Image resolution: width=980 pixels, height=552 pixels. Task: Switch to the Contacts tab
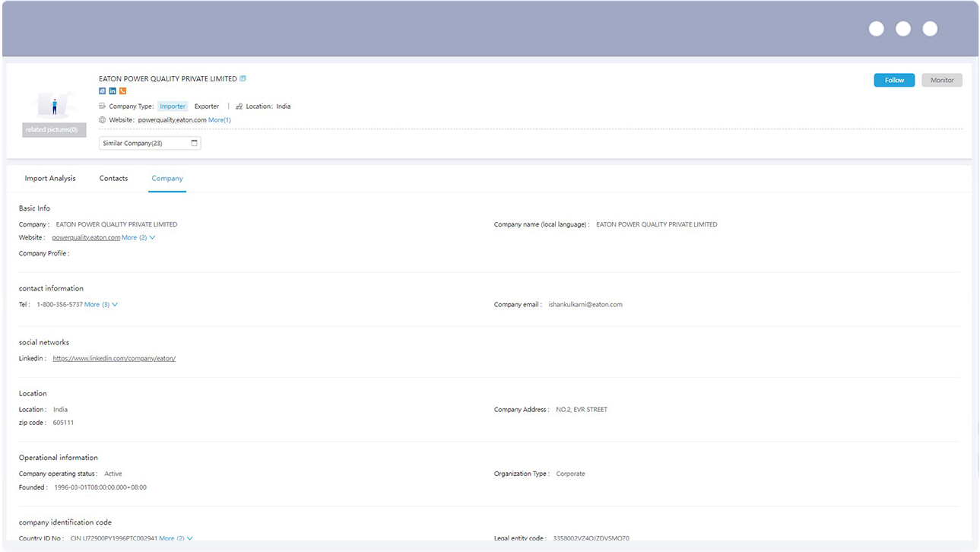pyautogui.click(x=113, y=179)
